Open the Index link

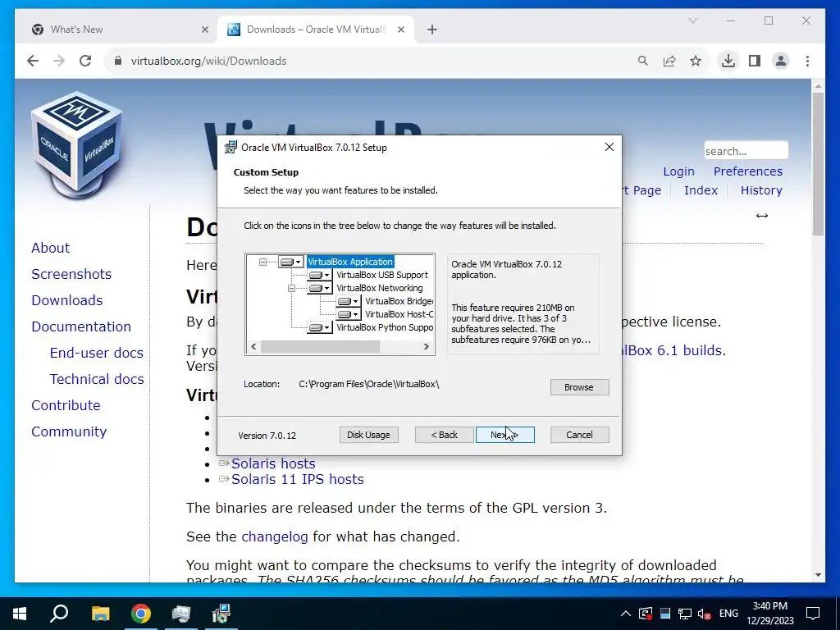701,190
